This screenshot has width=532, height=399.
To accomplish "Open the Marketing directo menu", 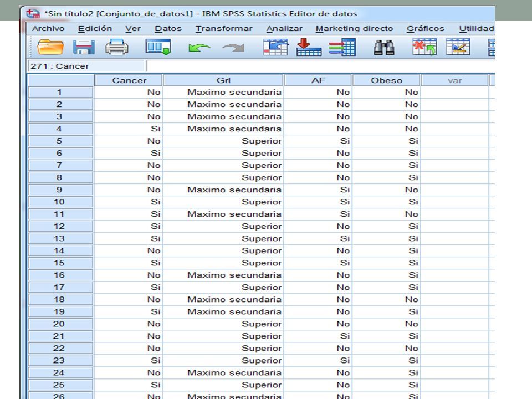I will pos(354,28).
